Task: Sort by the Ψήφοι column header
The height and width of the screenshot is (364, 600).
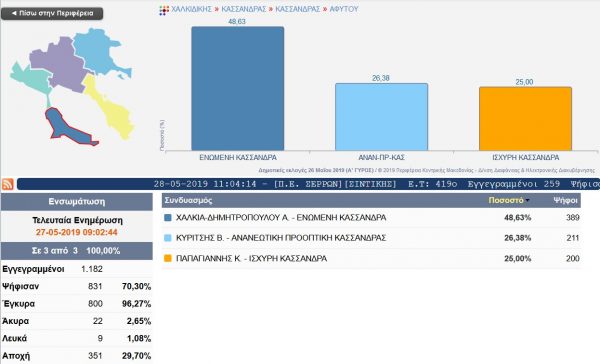Action: click(565, 201)
